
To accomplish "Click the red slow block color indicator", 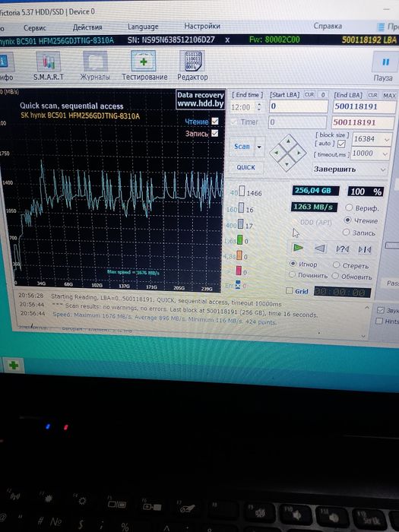I will click(x=239, y=271).
